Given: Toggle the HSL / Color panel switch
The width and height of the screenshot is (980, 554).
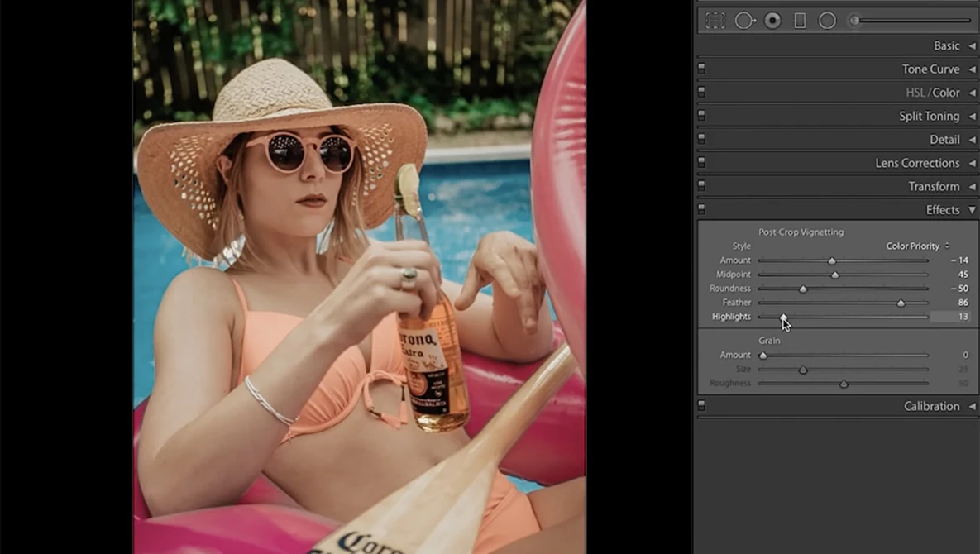Looking at the screenshot, I should click(701, 92).
